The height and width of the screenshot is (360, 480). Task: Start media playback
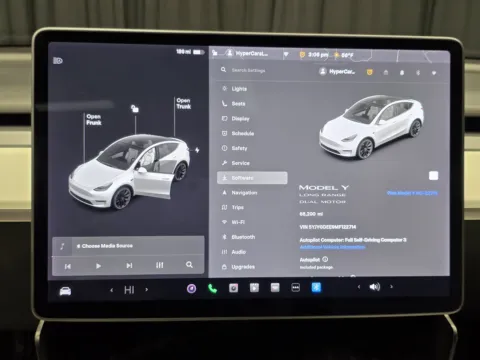tap(98, 266)
